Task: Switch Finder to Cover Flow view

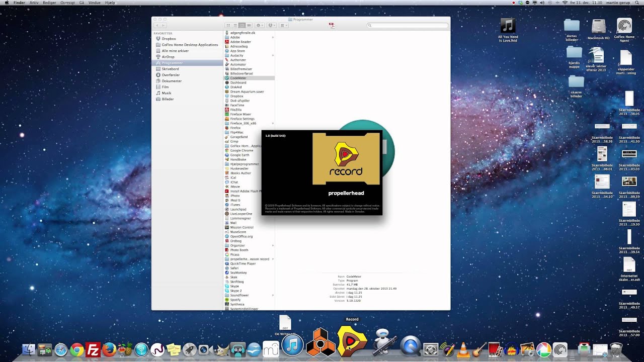Action: [249, 25]
